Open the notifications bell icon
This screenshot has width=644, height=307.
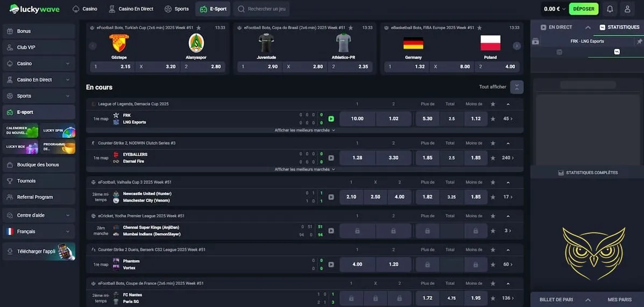pyautogui.click(x=610, y=9)
